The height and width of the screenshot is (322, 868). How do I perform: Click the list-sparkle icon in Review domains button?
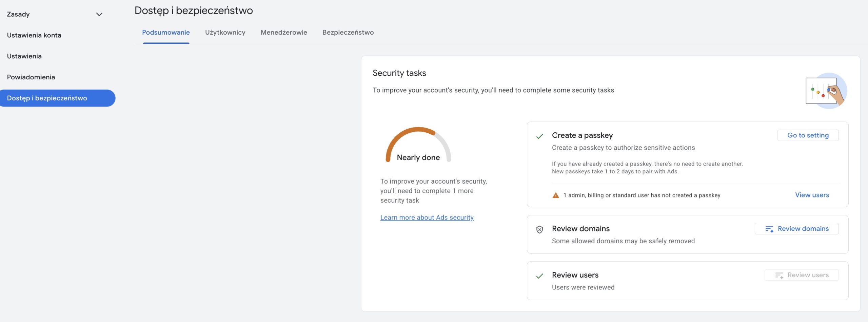[769, 229]
